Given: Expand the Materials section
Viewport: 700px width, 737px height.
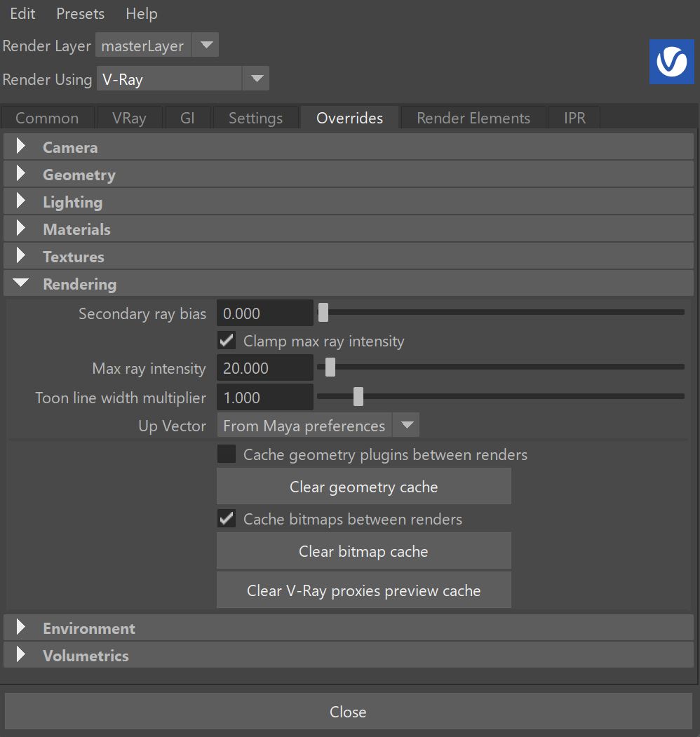Looking at the screenshot, I should click(349, 229).
